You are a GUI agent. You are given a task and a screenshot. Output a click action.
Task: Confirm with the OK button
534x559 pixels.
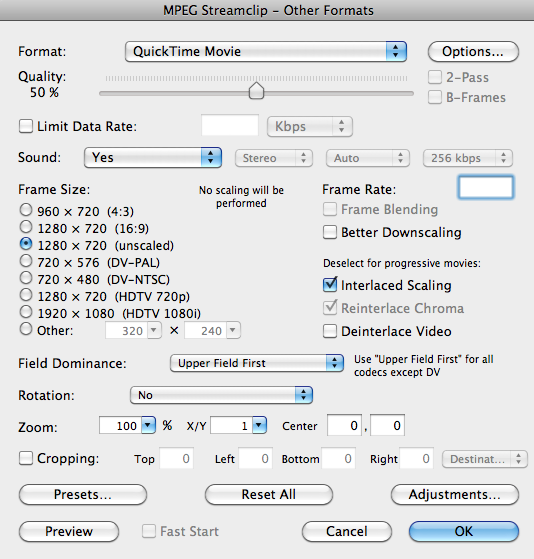point(464,532)
